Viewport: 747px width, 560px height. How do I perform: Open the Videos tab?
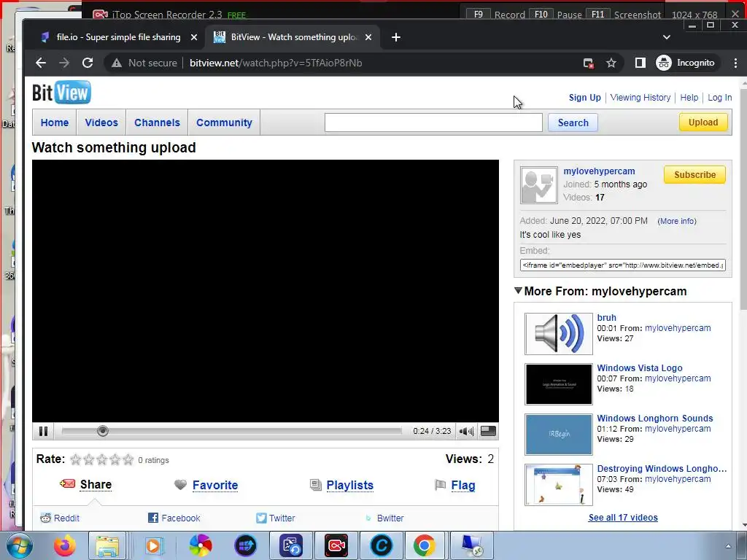pos(101,122)
